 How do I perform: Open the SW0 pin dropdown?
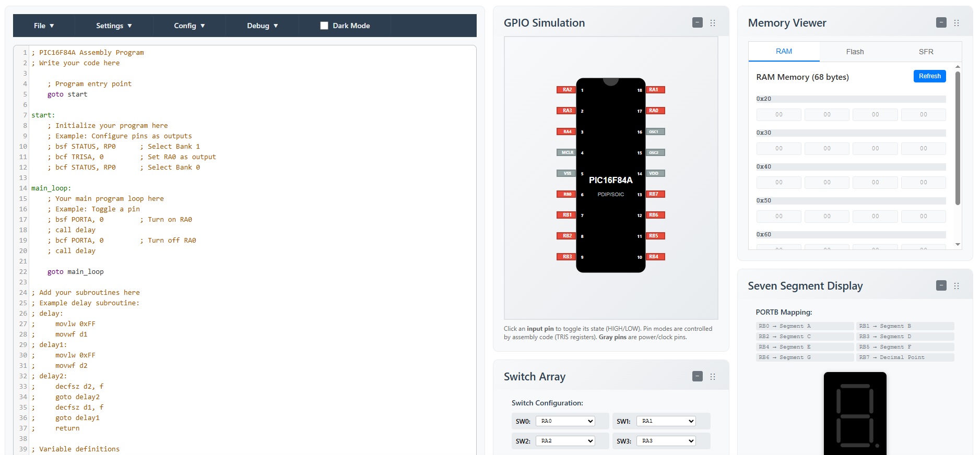coord(565,421)
